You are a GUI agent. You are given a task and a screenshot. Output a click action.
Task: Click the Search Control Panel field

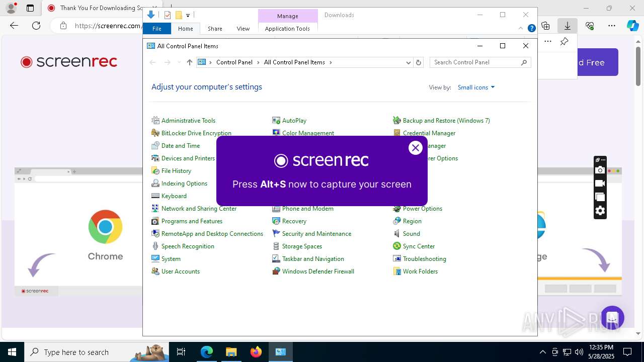coord(480,62)
